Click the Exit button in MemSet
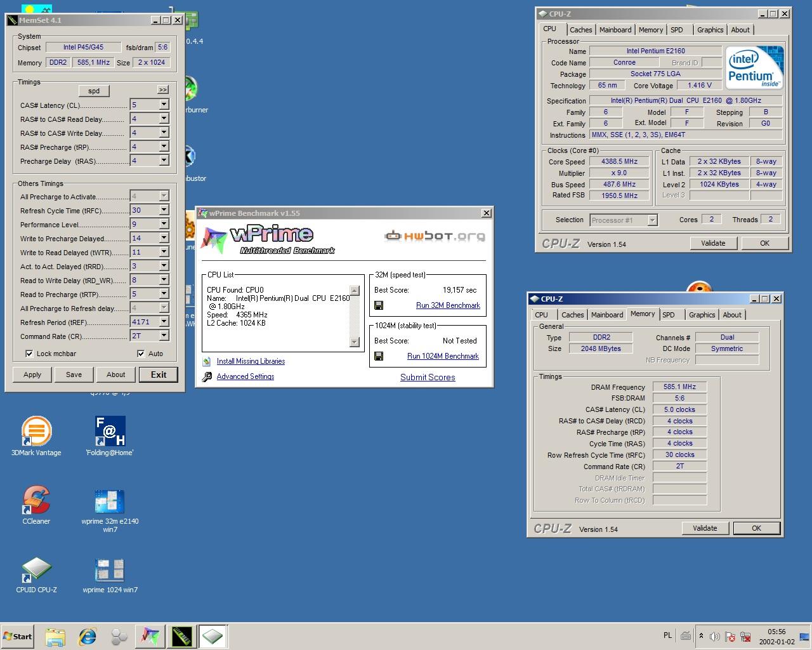 click(x=159, y=375)
